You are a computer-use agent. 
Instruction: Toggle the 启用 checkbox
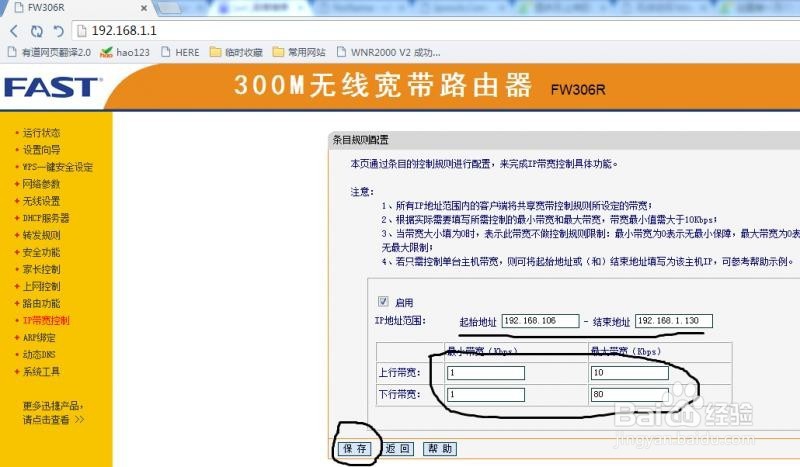click(x=383, y=301)
